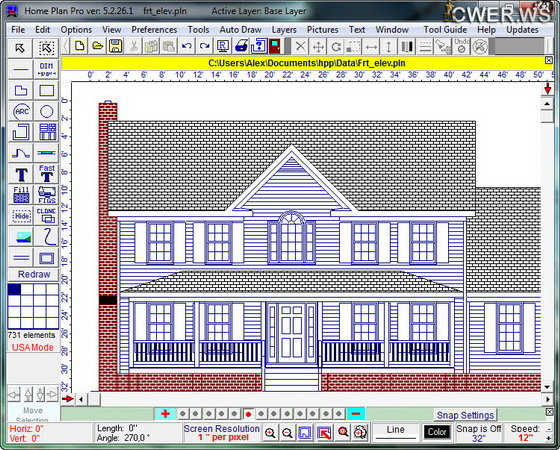Print the plan using printer icon
The height and width of the screenshot is (450, 560).
pos(241,46)
